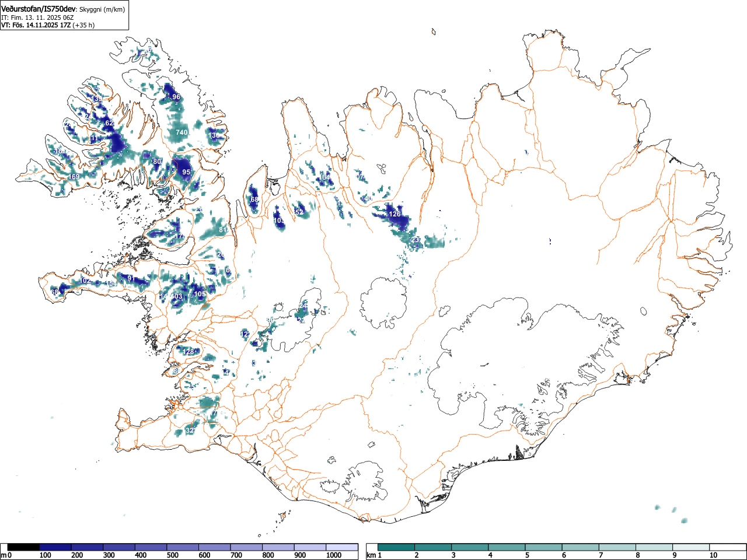Pick the 200–300 m legend swatch
747x560 pixels.
click(x=87, y=547)
